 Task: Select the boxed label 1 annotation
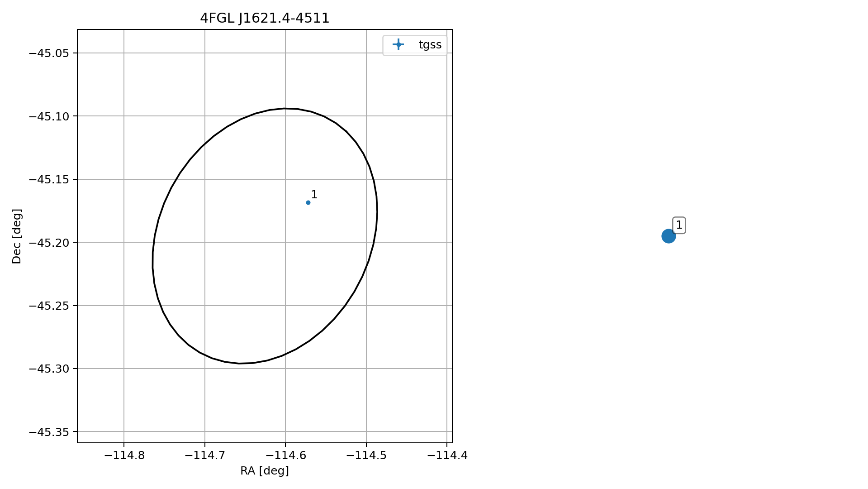[x=679, y=225]
